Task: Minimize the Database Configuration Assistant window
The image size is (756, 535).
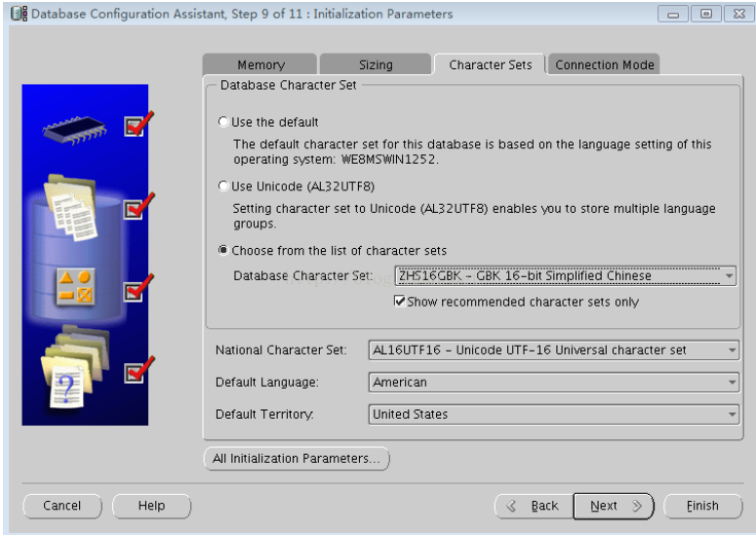Action: (x=673, y=14)
